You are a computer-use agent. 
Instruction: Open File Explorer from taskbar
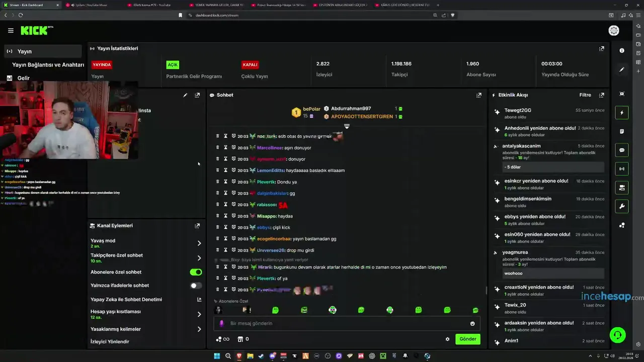(250, 356)
